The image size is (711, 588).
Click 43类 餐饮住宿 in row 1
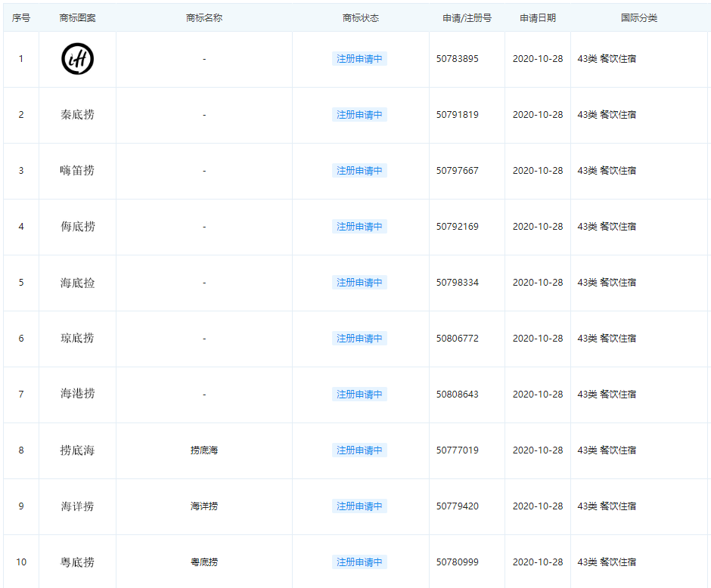pyautogui.click(x=607, y=59)
